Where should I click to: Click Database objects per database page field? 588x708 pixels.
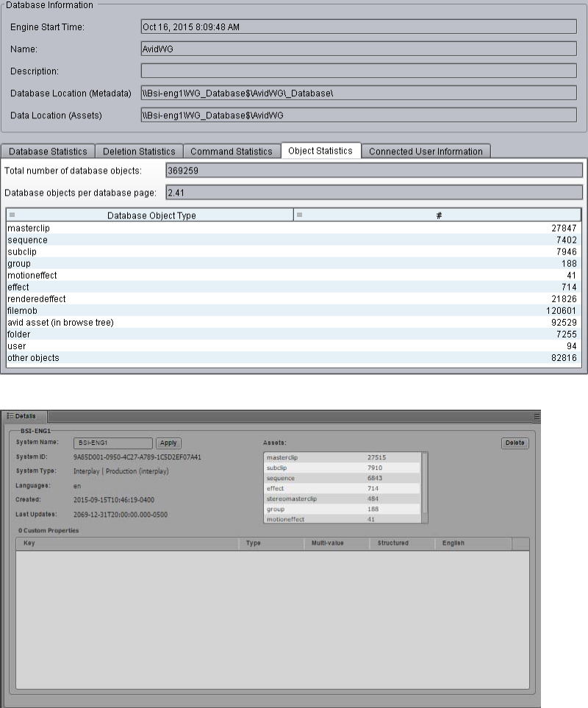click(374, 193)
